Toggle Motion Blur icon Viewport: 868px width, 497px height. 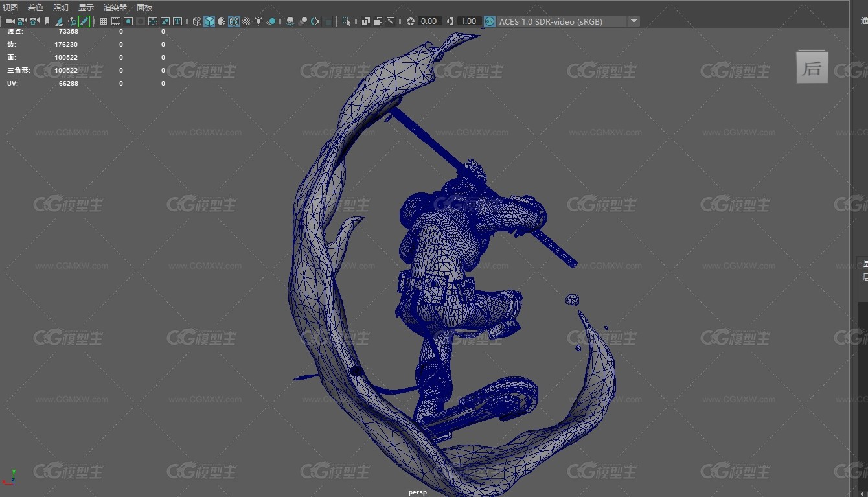(x=303, y=21)
